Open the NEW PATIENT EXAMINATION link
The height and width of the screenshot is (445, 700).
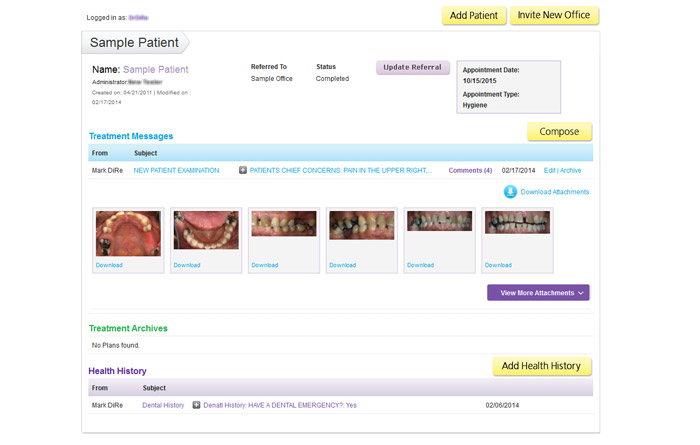[x=176, y=171]
